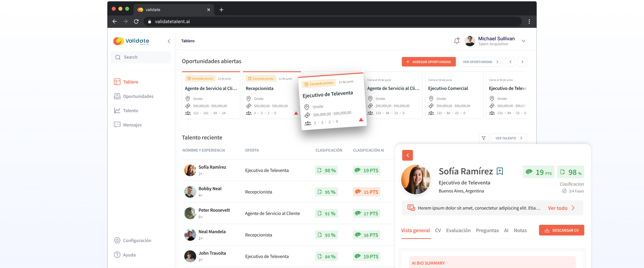The width and height of the screenshot is (644, 268).
Task: Click the Agregar Oportunidad button
Action: click(428, 62)
